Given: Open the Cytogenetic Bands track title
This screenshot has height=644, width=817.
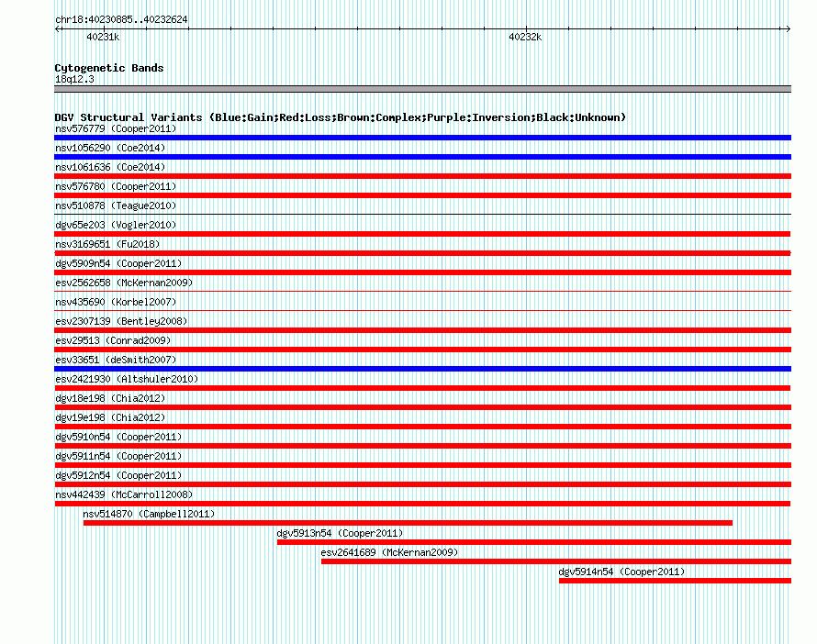Looking at the screenshot, I should click(x=109, y=68).
